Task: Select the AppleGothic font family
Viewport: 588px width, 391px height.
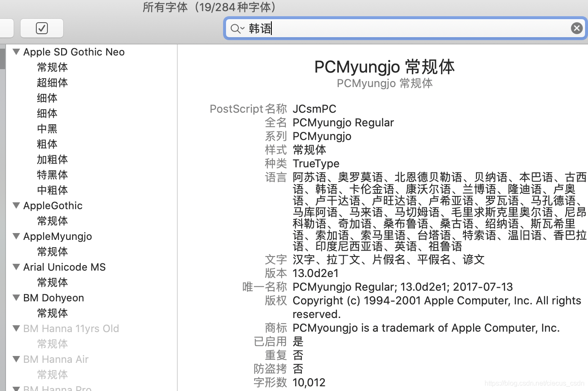Action: (x=53, y=206)
